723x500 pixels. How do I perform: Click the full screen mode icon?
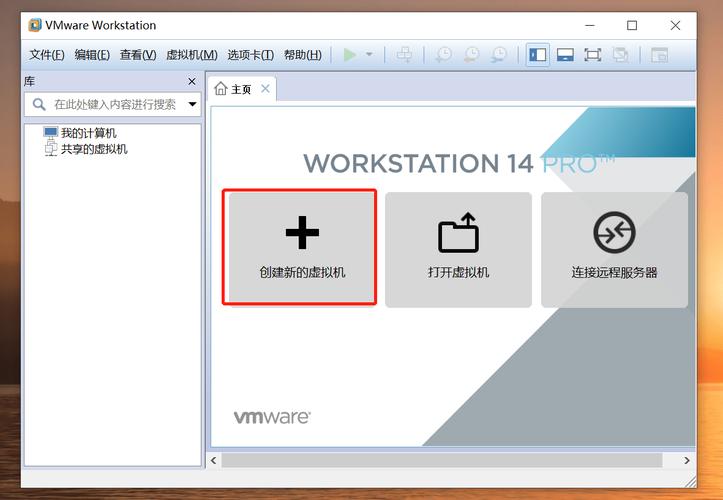pyautogui.click(x=593, y=55)
